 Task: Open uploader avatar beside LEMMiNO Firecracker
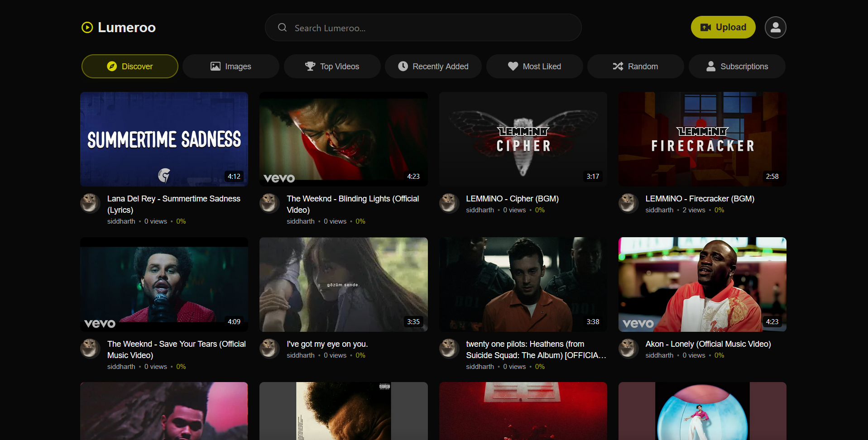click(x=628, y=203)
